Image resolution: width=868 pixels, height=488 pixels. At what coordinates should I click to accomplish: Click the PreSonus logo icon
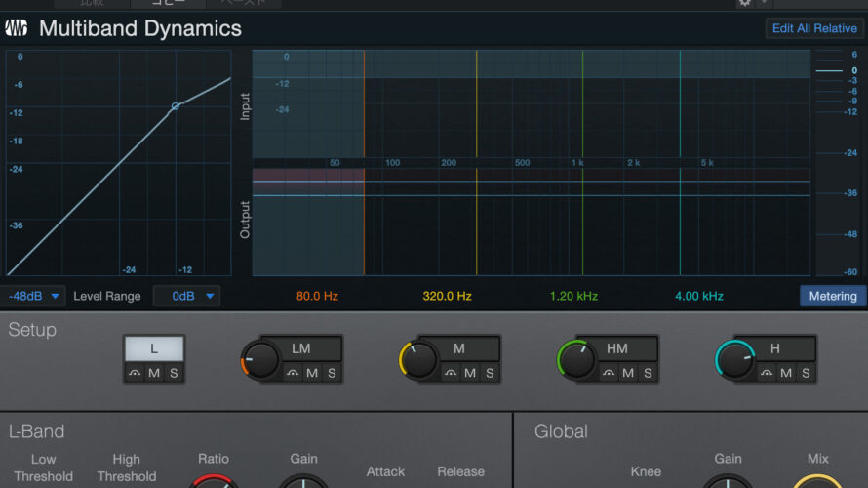click(x=16, y=28)
